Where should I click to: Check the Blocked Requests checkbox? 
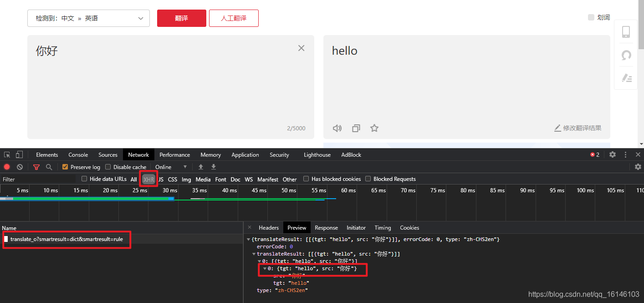[368, 179]
